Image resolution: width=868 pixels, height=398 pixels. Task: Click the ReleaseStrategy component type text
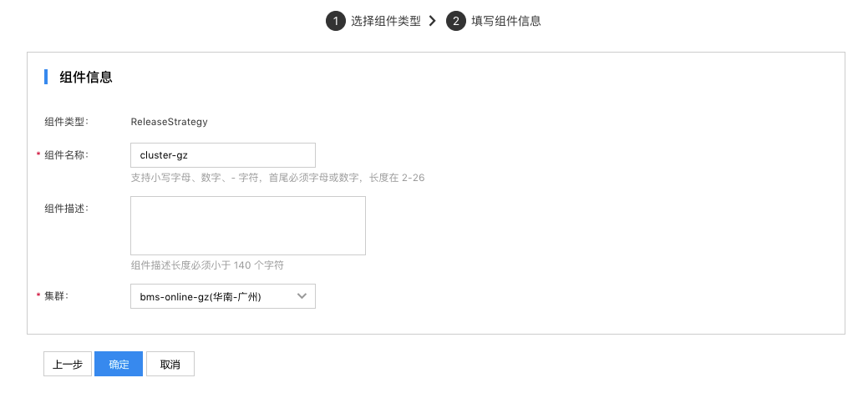coord(169,122)
